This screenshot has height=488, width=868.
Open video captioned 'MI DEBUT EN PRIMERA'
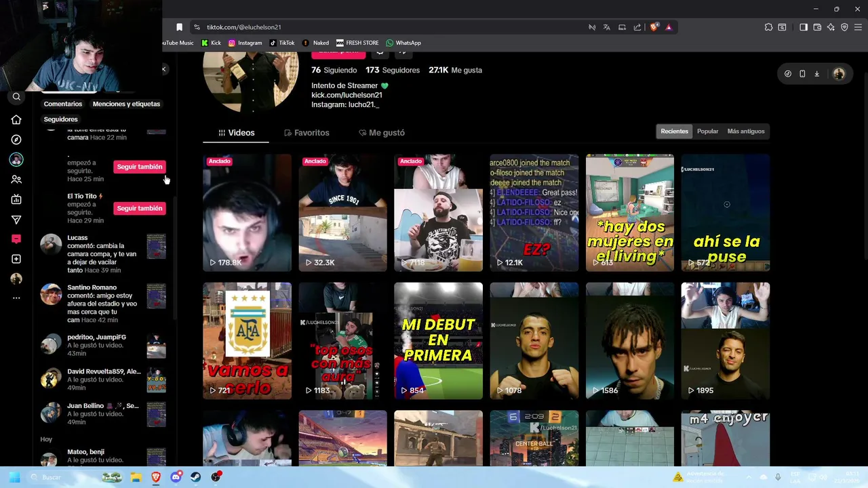(438, 341)
